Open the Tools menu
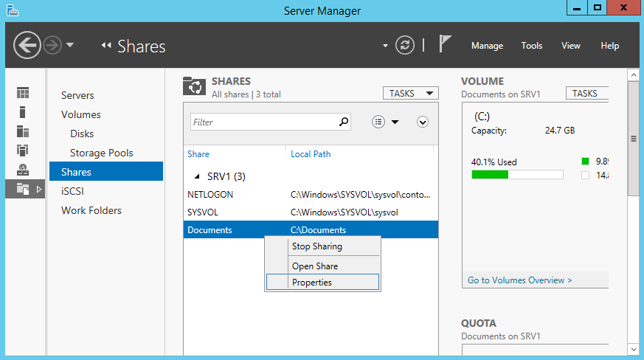644x360 pixels. click(x=531, y=46)
